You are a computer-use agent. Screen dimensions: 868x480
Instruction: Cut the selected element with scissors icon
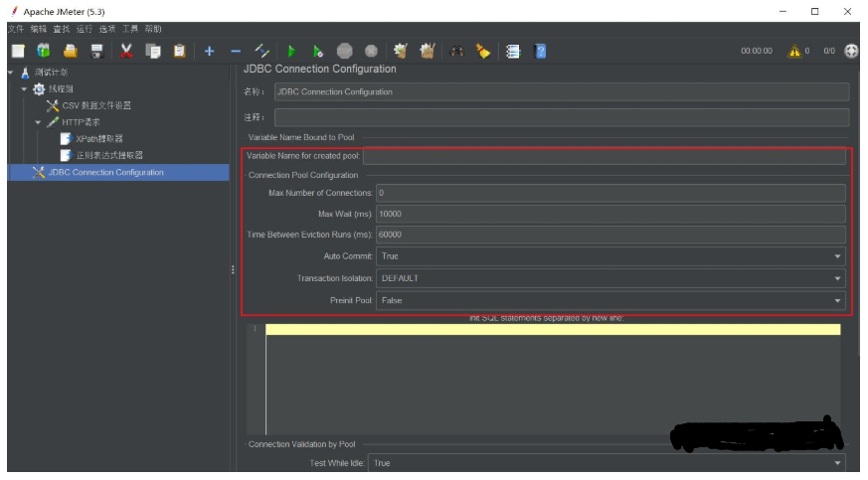126,52
